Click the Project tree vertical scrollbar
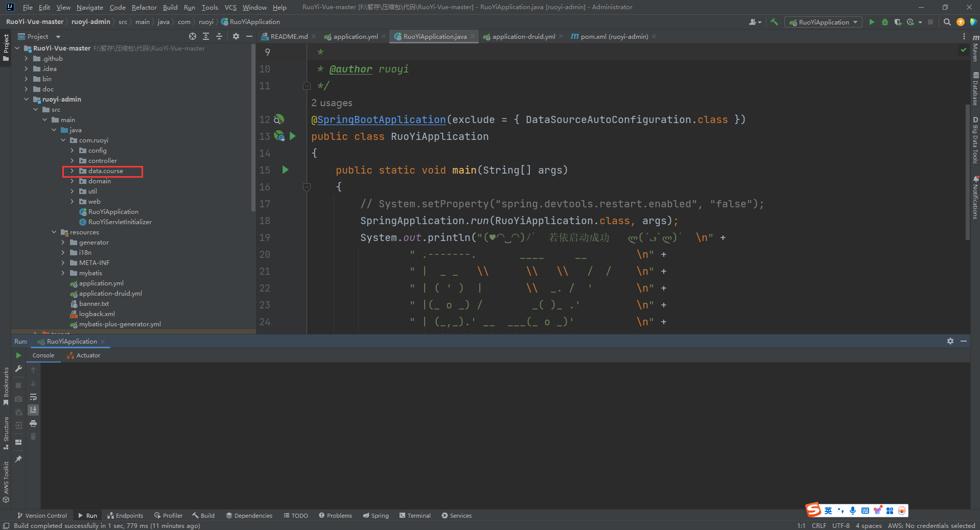This screenshot has width=980, height=530. pyautogui.click(x=253, y=128)
